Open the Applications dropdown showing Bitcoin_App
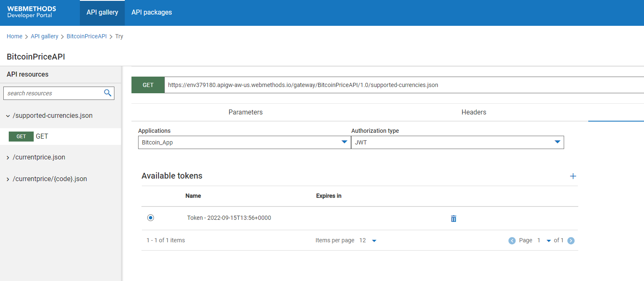 click(x=244, y=142)
